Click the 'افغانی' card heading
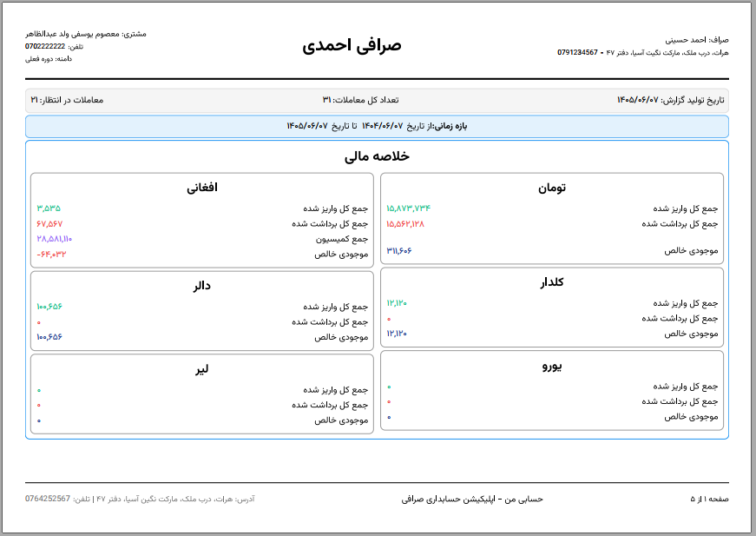 (202, 188)
